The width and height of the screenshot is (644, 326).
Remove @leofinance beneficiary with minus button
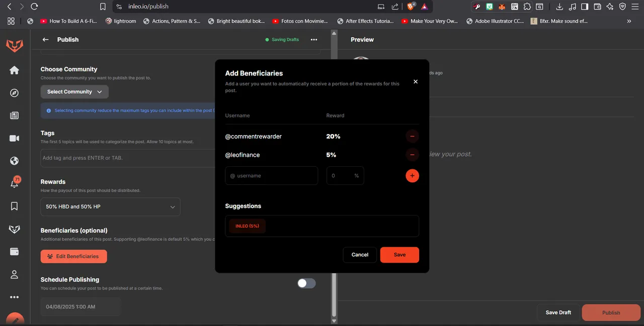pyautogui.click(x=412, y=155)
